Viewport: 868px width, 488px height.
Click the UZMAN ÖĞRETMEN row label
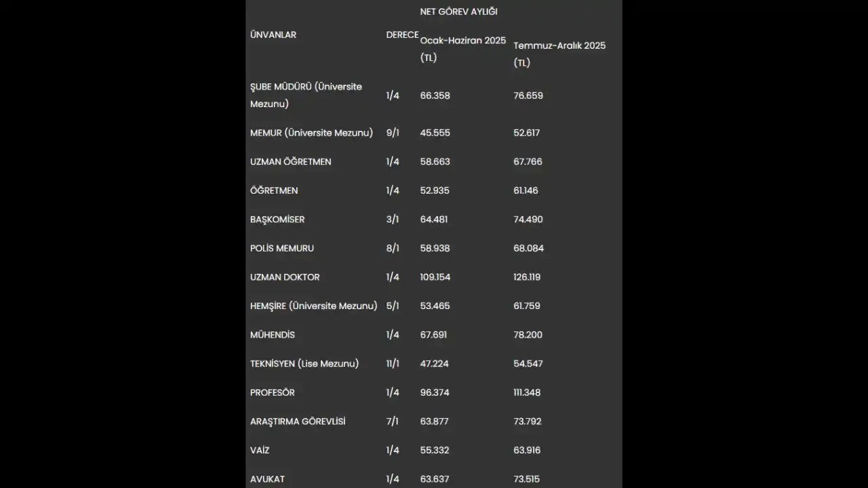point(290,162)
